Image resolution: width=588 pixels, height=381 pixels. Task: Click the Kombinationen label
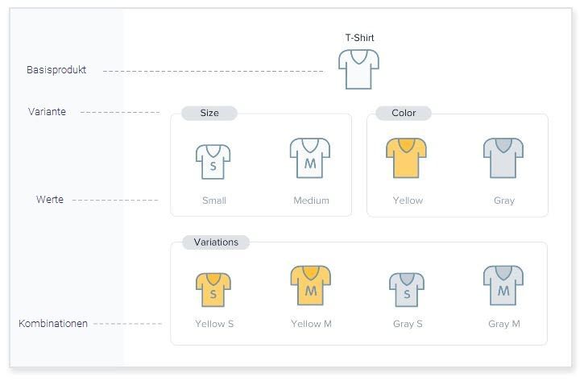tap(53, 323)
